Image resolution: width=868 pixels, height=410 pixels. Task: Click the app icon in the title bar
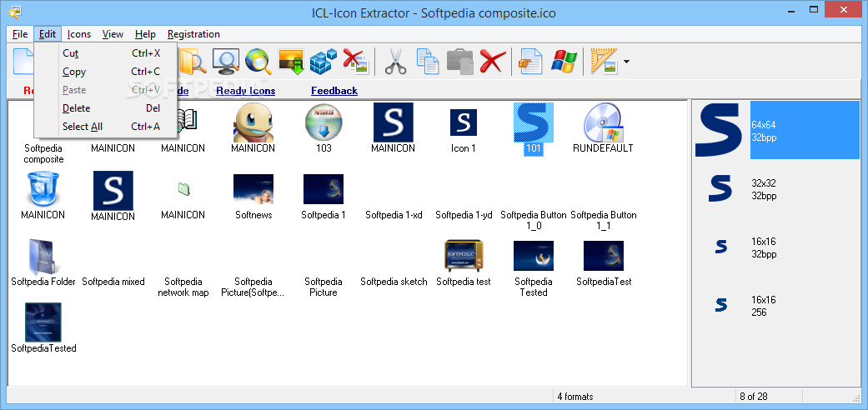[x=14, y=11]
